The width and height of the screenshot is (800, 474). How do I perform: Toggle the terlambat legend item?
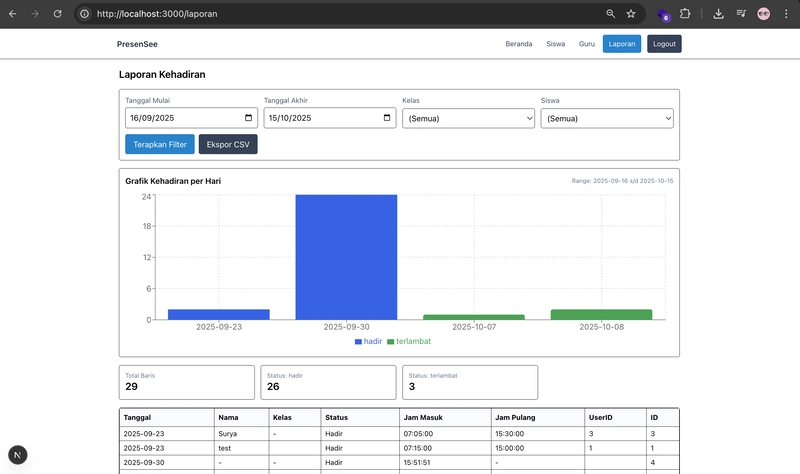(x=409, y=341)
